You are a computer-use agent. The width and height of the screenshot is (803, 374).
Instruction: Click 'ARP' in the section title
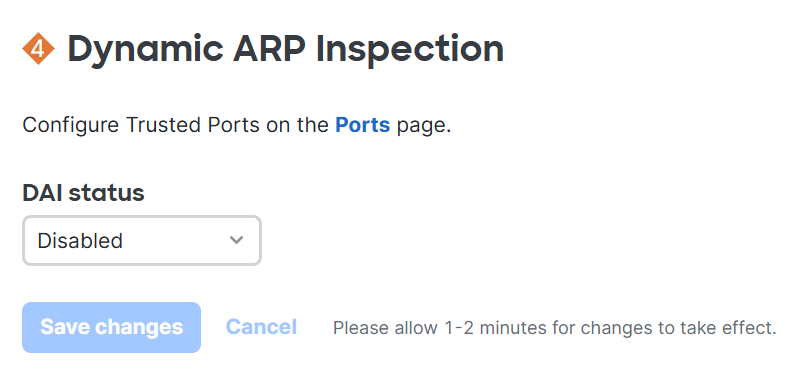pos(269,49)
